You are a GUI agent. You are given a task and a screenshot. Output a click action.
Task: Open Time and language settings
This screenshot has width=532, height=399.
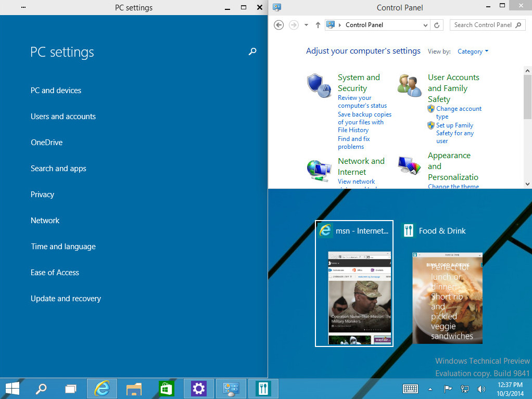coord(63,247)
